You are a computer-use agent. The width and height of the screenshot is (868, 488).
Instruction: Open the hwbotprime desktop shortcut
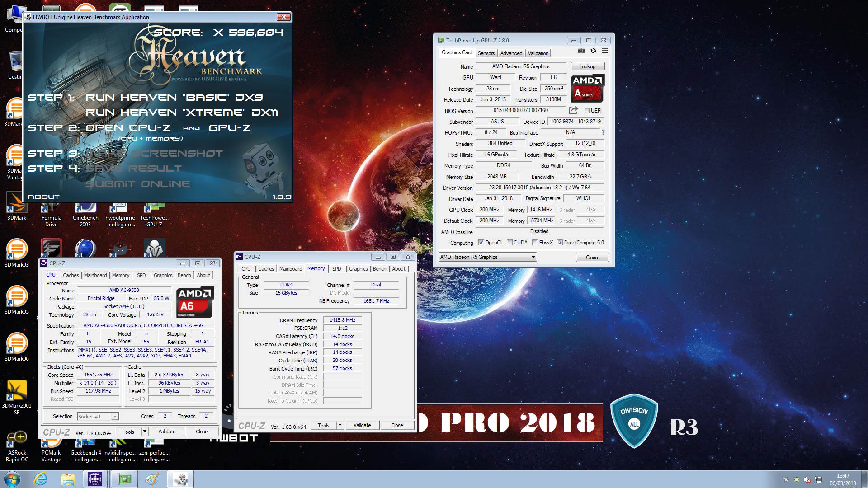[x=120, y=215]
